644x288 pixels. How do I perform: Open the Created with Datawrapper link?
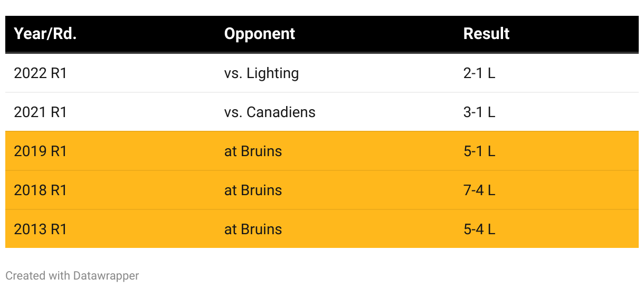click(x=72, y=275)
